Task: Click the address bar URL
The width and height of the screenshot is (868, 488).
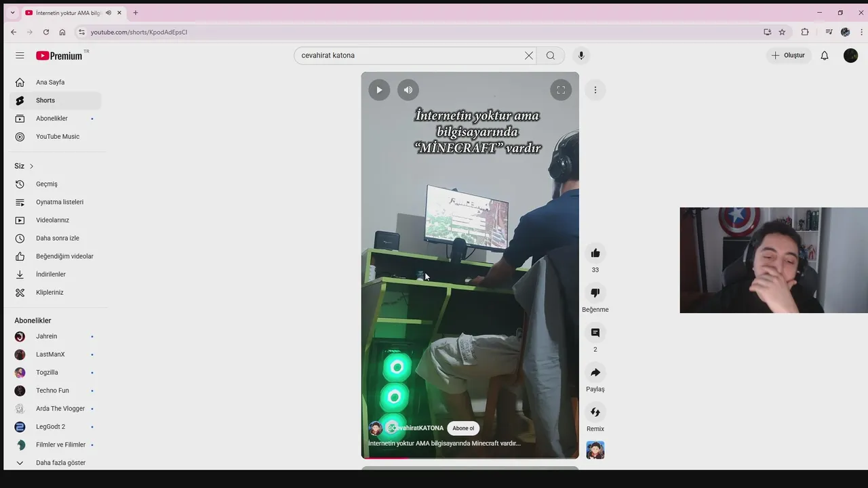Action: click(139, 32)
